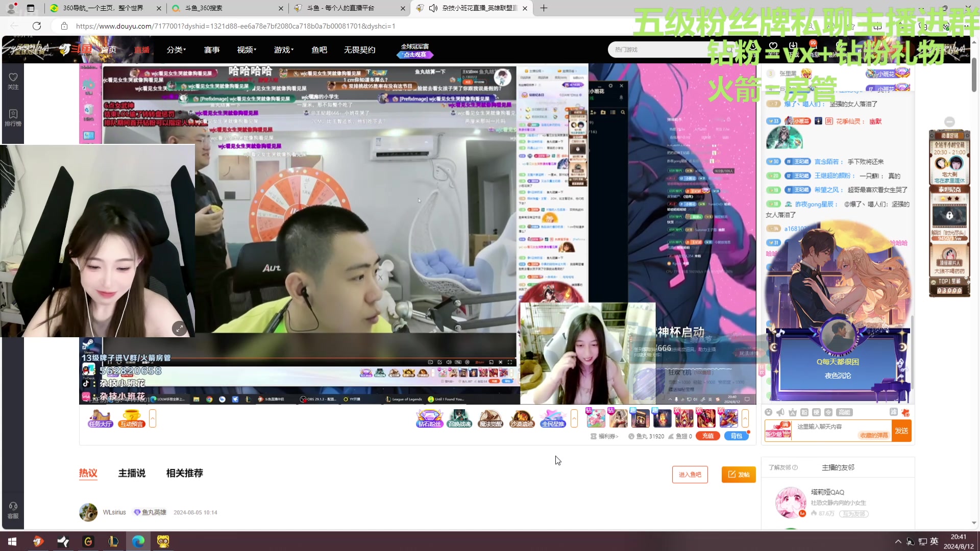The height and width of the screenshot is (551, 980).
Task: Open 无畏契约 in navigation bar
Action: pyautogui.click(x=359, y=49)
